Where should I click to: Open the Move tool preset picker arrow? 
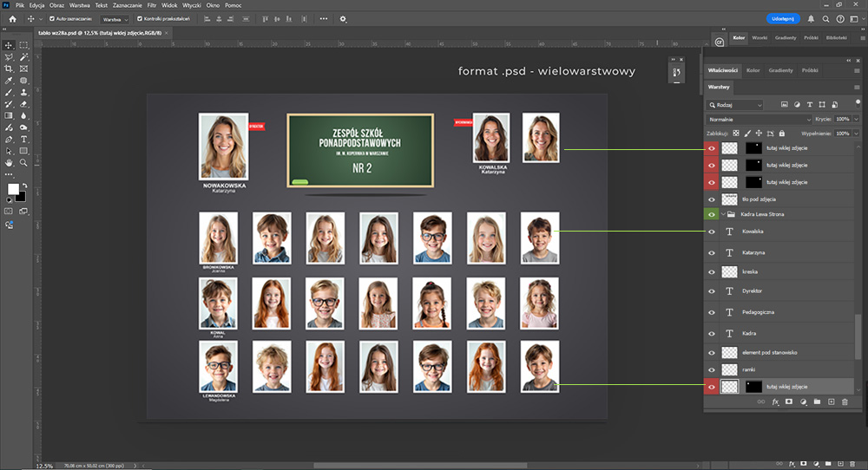pyautogui.click(x=41, y=19)
